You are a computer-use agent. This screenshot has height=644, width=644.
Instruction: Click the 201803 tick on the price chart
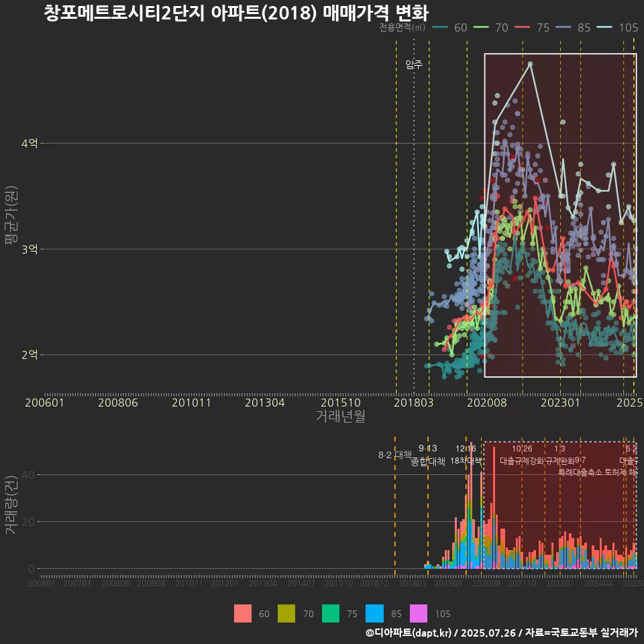click(x=414, y=402)
